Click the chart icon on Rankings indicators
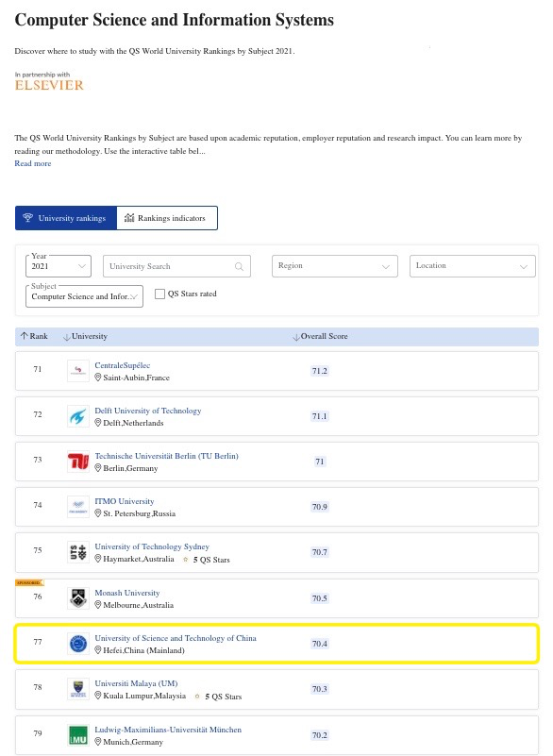Viewport: 553px width, 756px height. [x=129, y=218]
